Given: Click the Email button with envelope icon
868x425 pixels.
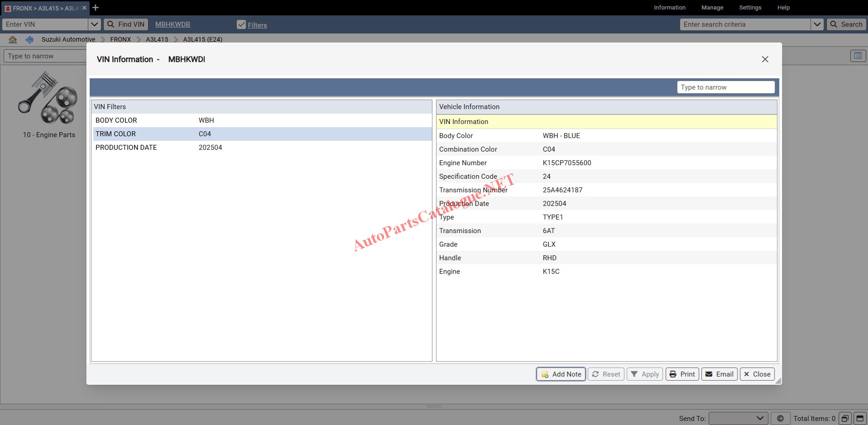Looking at the screenshot, I should (x=719, y=374).
